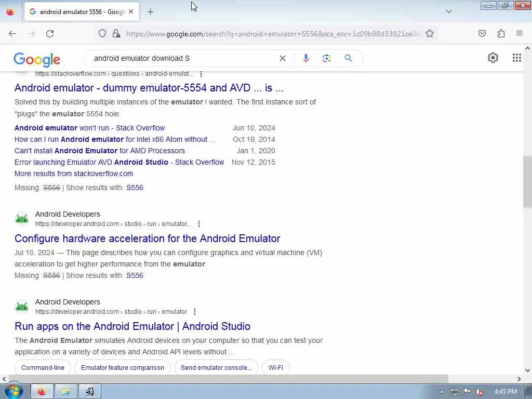
Task: Reload the page with the refresh icon
Action: [x=50, y=34]
